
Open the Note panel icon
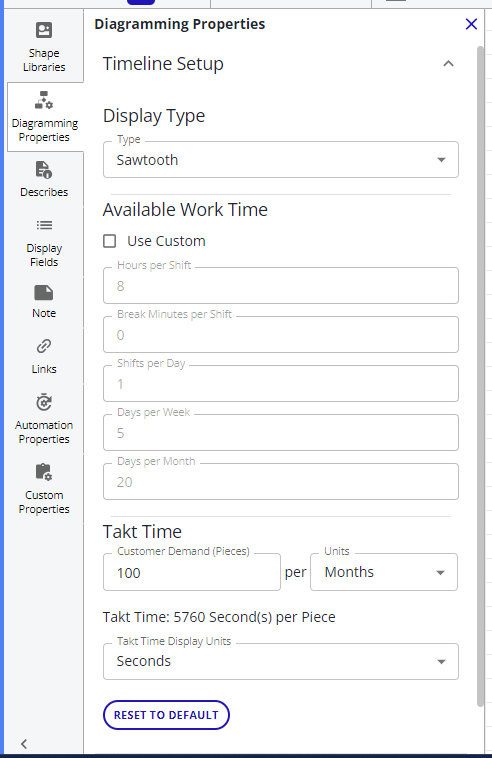tap(44, 293)
